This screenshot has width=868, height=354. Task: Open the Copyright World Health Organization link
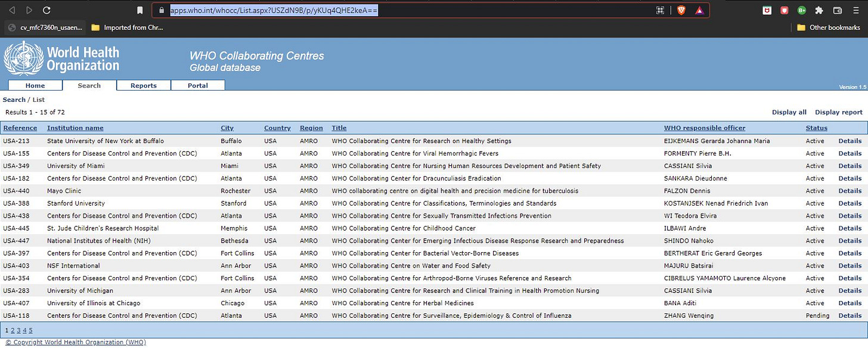[76, 342]
